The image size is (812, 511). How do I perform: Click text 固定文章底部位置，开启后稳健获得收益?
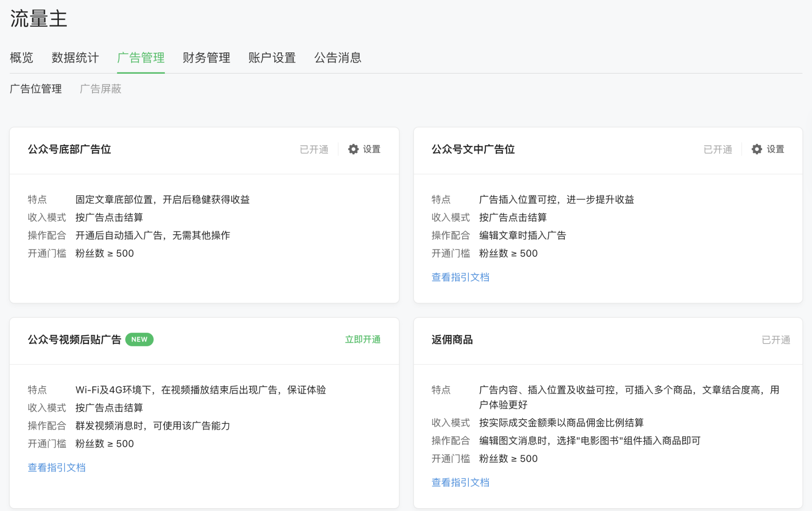click(162, 199)
